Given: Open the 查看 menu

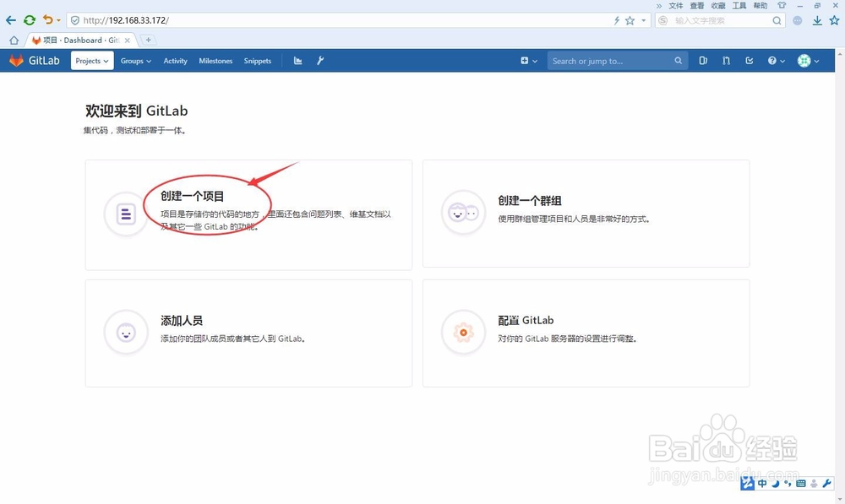Looking at the screenshot, I should (x=697, y=5).
